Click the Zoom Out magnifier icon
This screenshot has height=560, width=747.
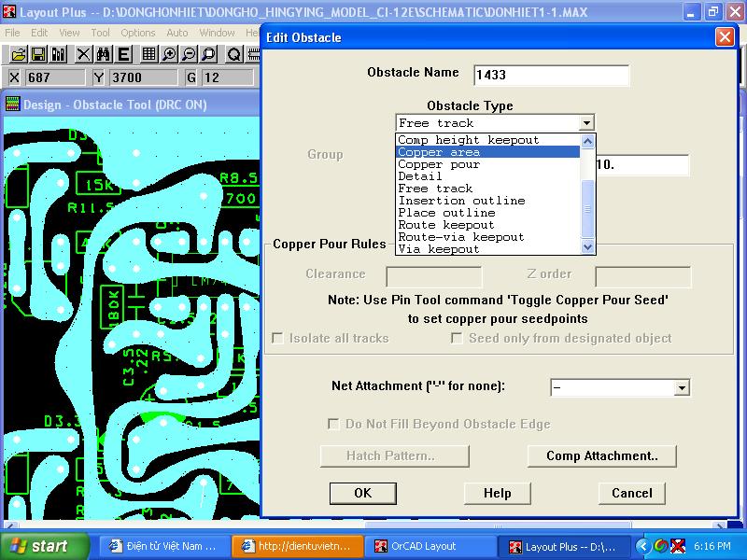tap(190, 55)
